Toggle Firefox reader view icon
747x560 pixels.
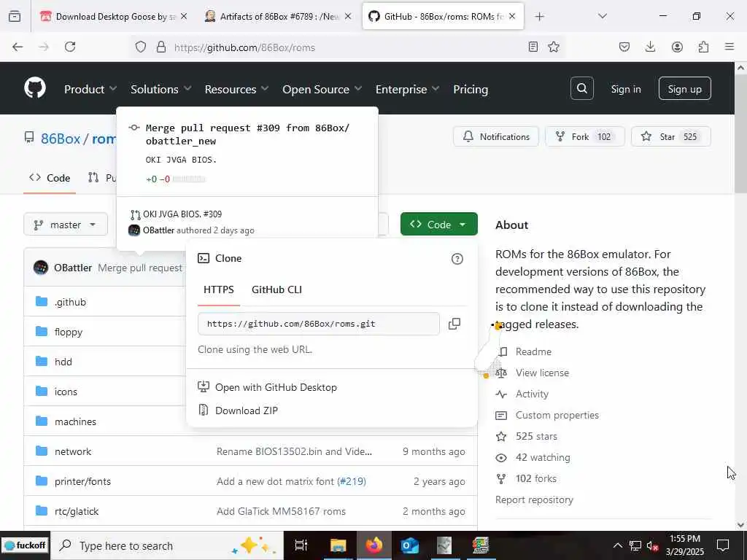point(533,47)
